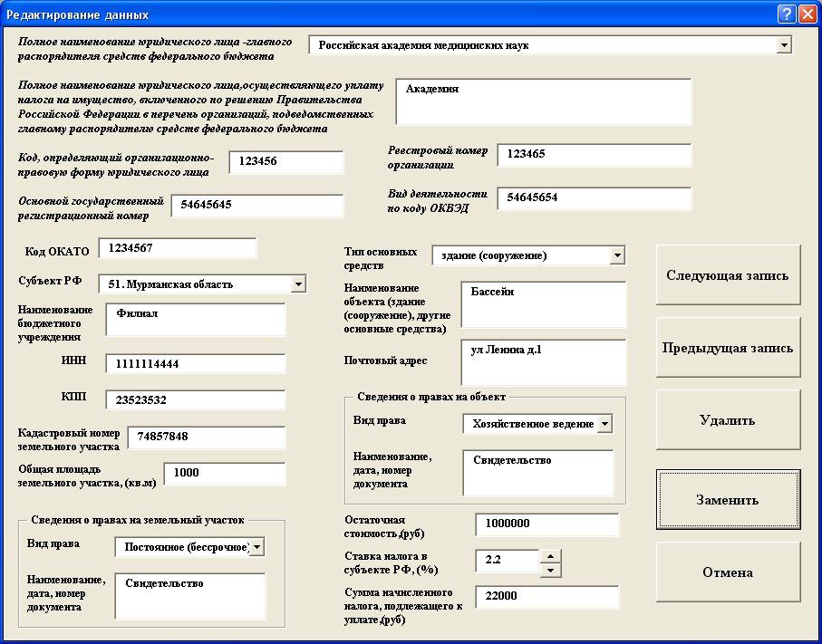
Task: Click the Сведения о правах на объект heading
Action: 431,398
